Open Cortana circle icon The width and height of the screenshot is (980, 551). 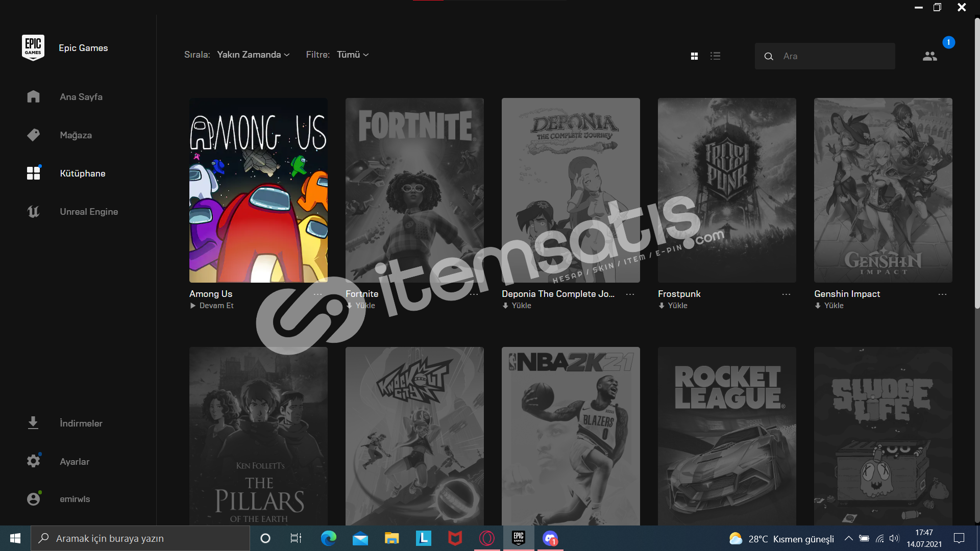click(x=265, y=538)
